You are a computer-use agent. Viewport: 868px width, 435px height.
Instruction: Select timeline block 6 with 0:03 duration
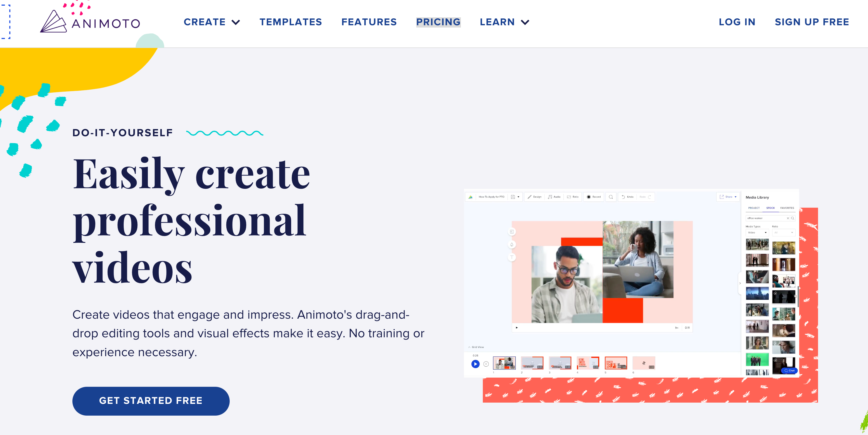[644, 363]
